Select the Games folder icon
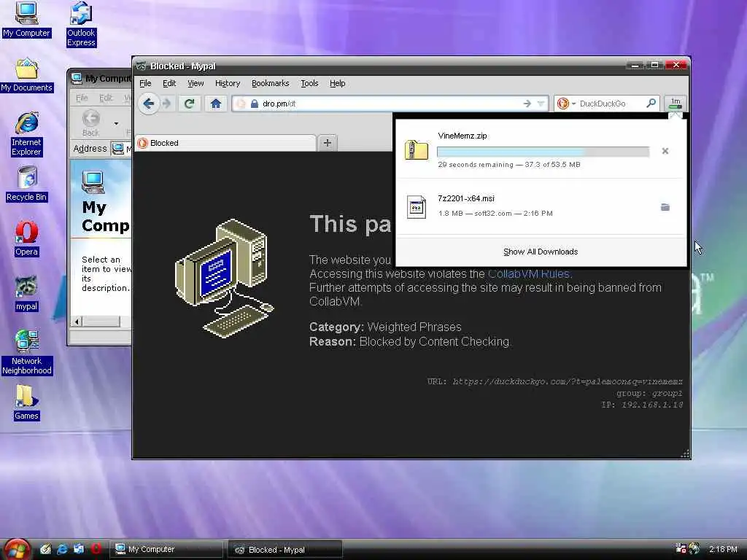The image size is (747, 560). click(x=26, y=402)
